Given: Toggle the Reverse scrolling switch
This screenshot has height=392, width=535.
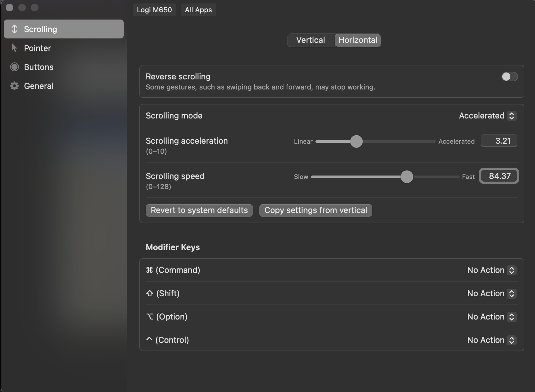Looking at the screenshot, I should point(509,77).
